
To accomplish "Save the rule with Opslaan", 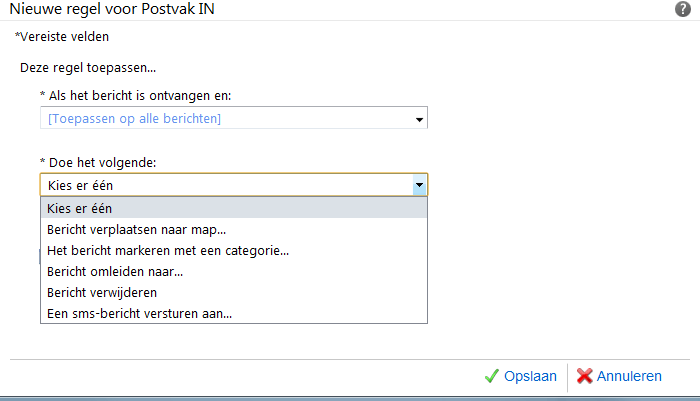I will tap(530, 376).
